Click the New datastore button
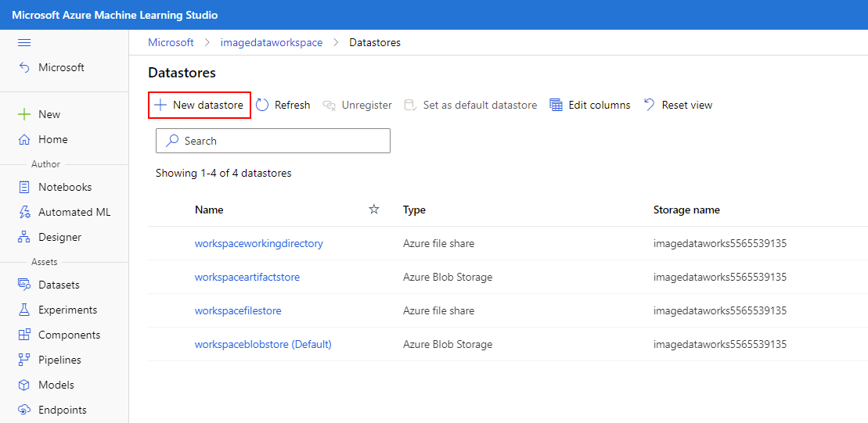This screenshot has height=423, width=868. [200, 105]
